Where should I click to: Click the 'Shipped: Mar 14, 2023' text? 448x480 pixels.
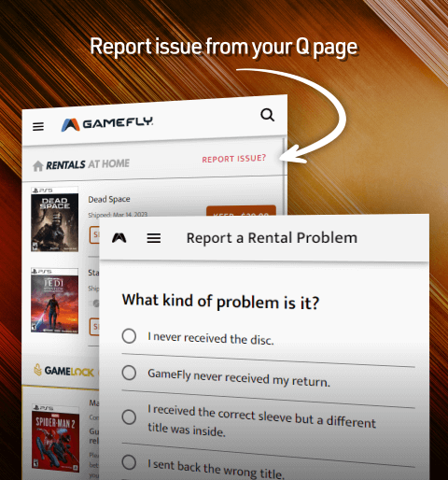point(118,215)
